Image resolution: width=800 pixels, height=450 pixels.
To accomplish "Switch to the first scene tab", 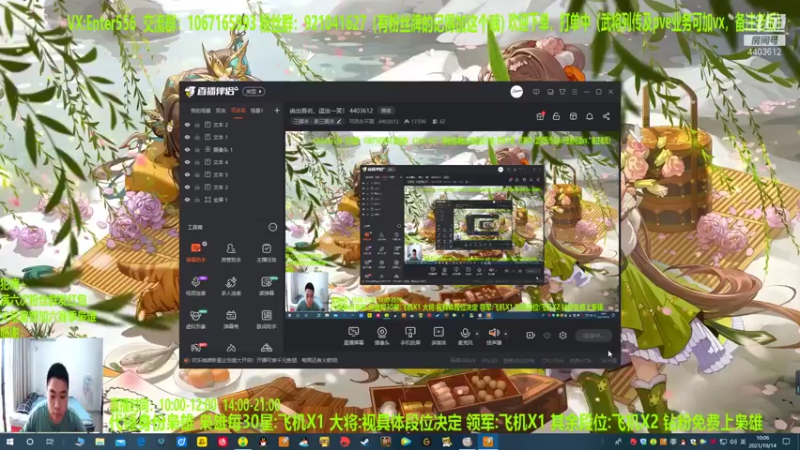I will [201, 111].
